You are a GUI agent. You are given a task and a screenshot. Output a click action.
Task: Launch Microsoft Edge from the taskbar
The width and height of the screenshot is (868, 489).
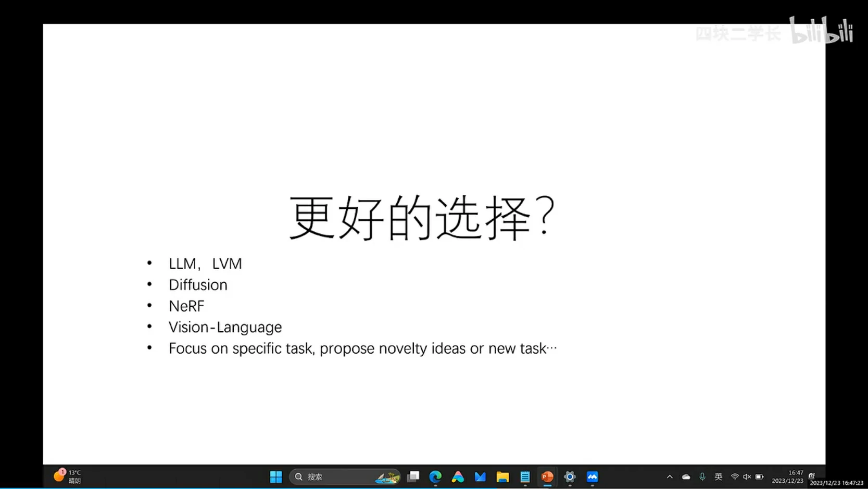tap(435, 477)
